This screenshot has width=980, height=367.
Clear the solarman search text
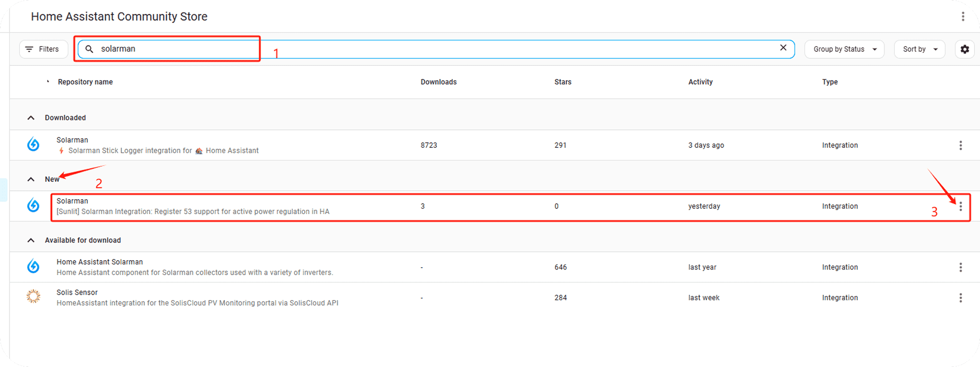tap(783, 48)
